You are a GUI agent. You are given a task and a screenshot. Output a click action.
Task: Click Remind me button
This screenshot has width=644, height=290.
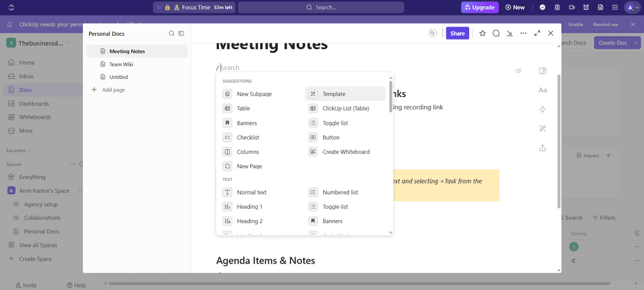click(x=605, y=25)
